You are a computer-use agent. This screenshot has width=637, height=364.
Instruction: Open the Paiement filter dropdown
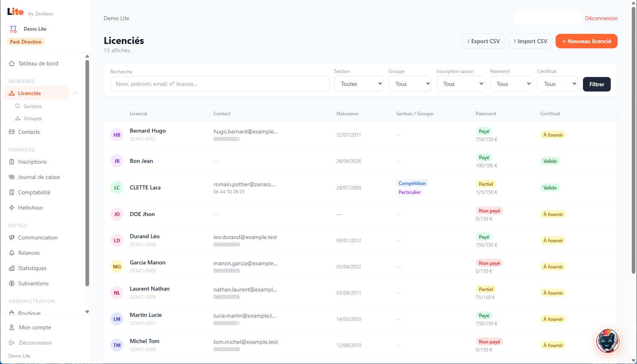(511, 84)
